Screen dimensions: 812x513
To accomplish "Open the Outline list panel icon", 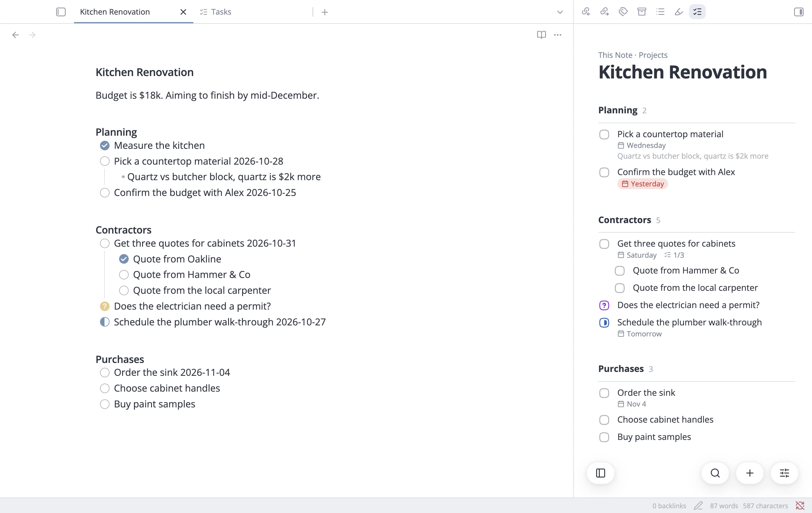I will tap(660, 12).
